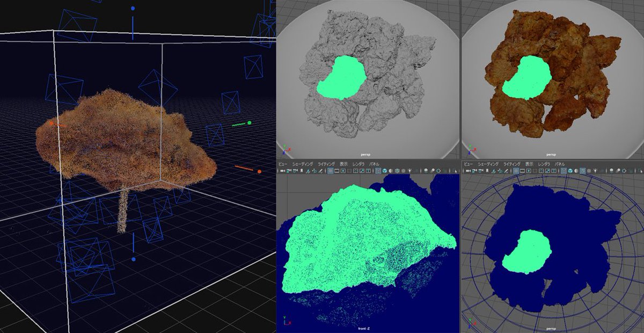Open ビュー menu in lower-right persp panel
The image size is (644, 333).
tap(468, 163)
